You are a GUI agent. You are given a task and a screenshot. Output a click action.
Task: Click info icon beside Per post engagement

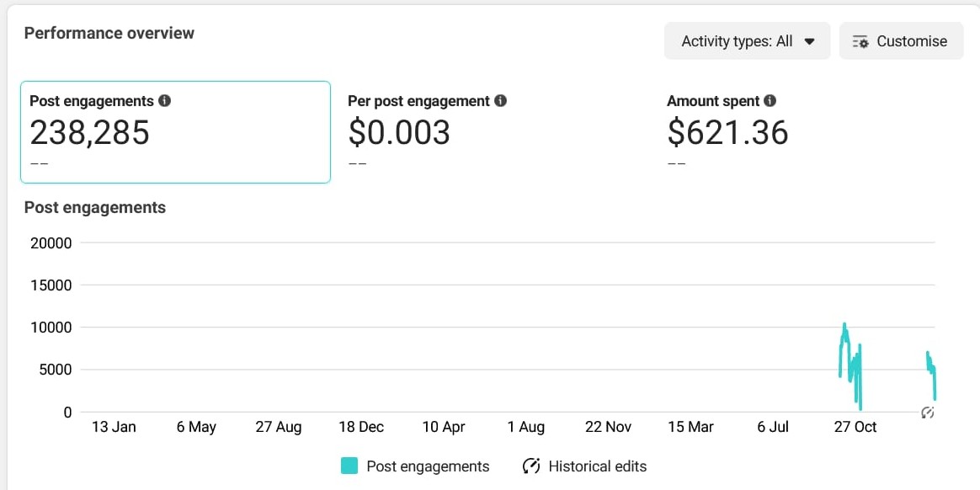pyautogui.click(x=500, y=101)
